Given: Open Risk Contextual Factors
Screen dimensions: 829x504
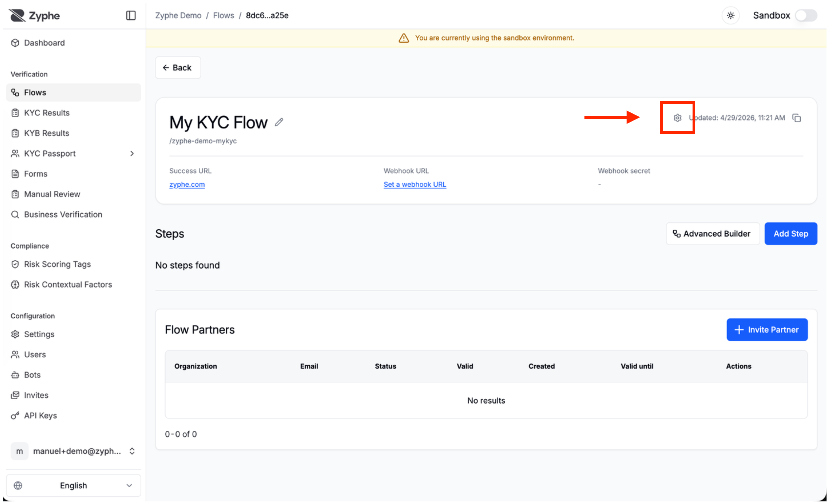Looking at the screenshot, I should point(73,284).
